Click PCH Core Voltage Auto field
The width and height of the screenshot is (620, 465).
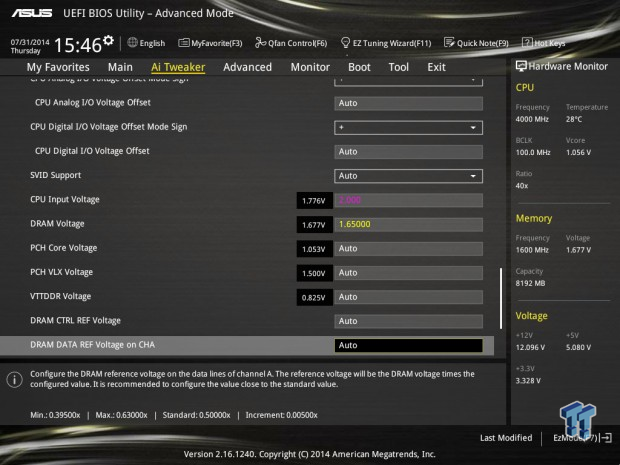coord(408,249)
